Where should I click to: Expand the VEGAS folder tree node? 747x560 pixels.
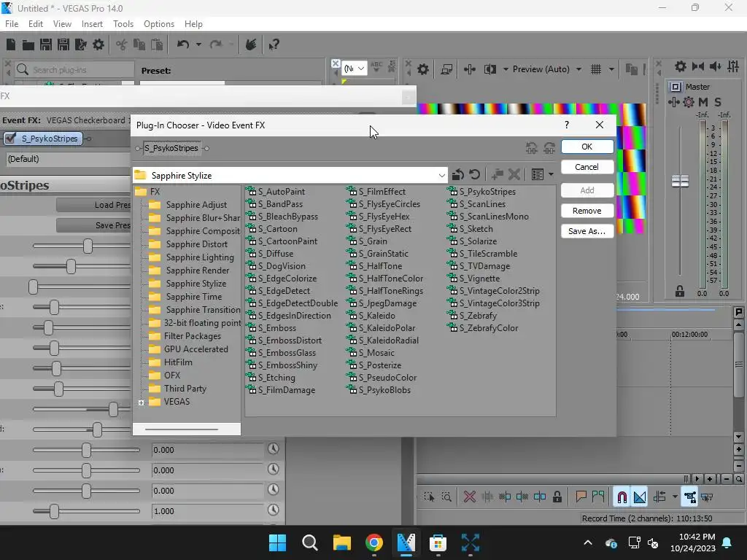tap(142, 402)
